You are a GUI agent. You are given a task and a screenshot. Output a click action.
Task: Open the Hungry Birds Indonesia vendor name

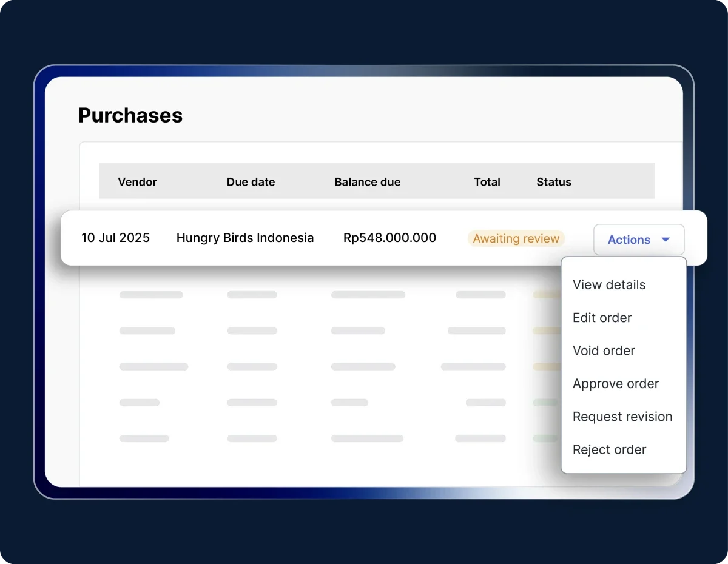pos(245,238)
